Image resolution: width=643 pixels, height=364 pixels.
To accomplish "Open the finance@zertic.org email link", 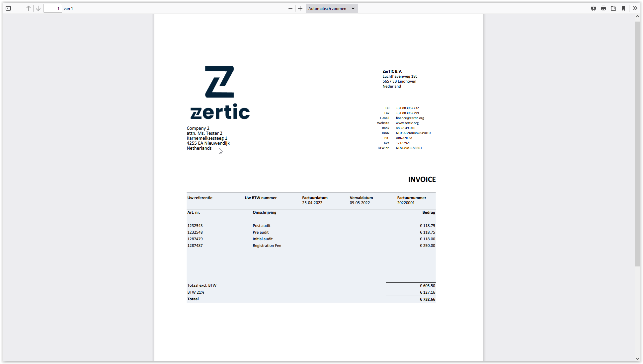I will point(410,118).
